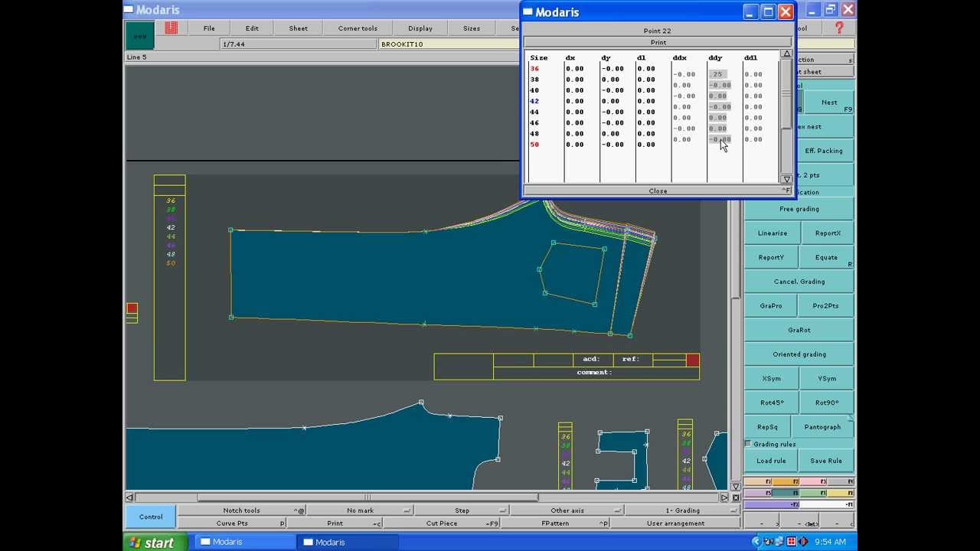The image size is (980, 551).
Task: Select the XSym tool
Action: tap(771, 379)
